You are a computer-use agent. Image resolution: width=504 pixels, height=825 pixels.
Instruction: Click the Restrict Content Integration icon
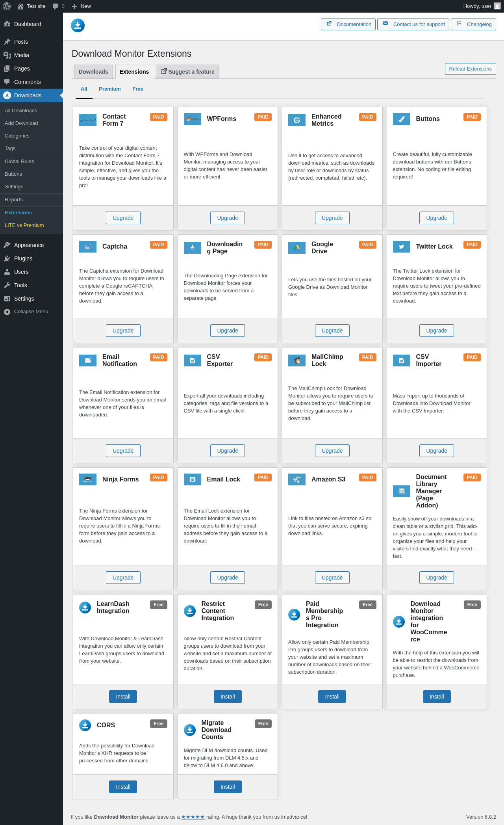[190, 611]
